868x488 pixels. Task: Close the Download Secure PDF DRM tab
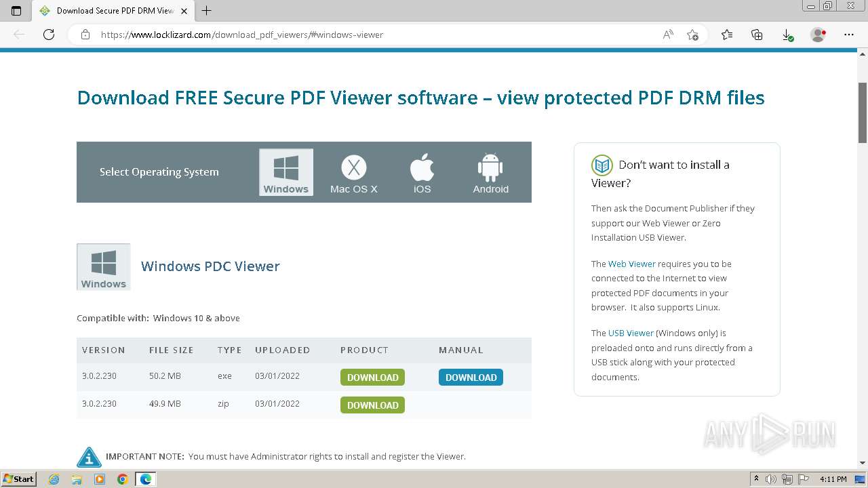[x=184, y=11]
